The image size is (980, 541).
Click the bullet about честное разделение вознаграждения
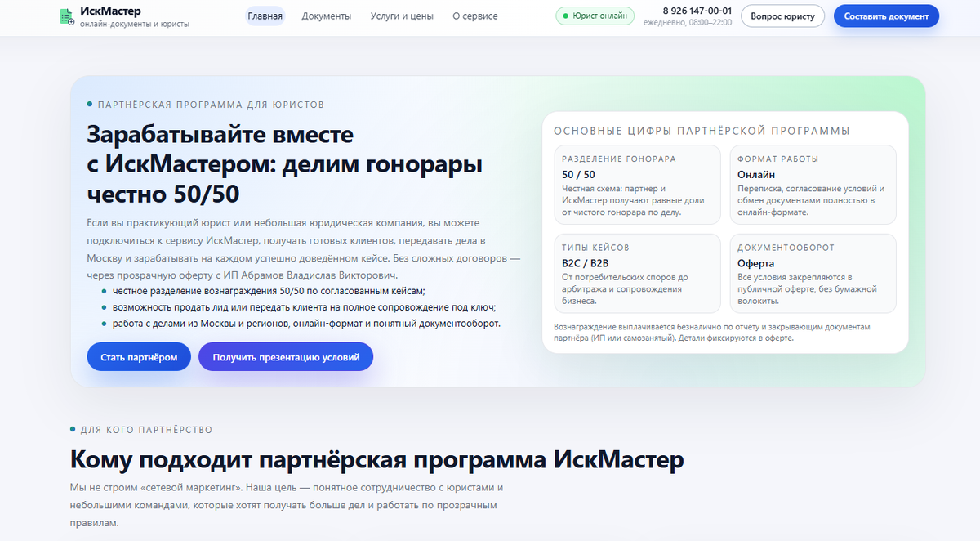click(269, 291)
